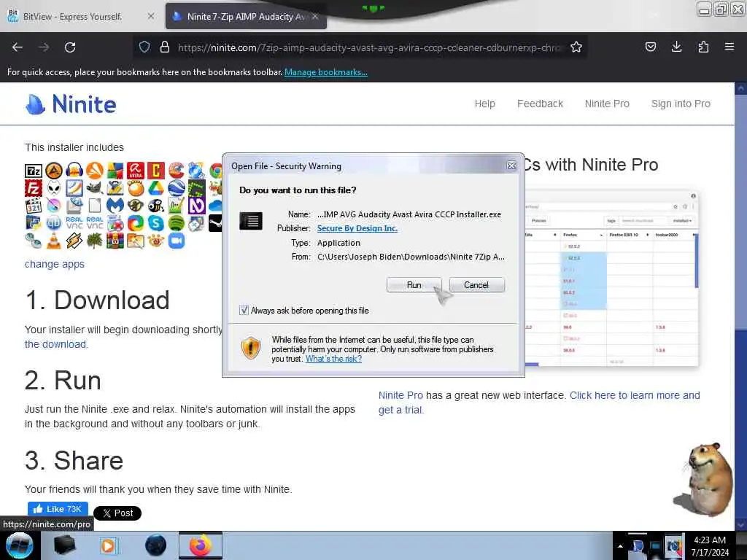
Task: Close the BitView tab
Action: [150, 16]
